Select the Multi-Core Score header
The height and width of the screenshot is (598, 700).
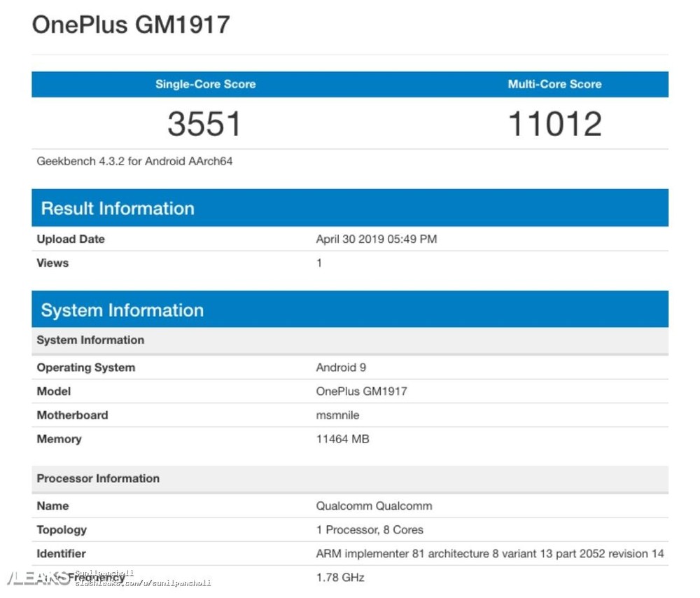click(554, 84)
